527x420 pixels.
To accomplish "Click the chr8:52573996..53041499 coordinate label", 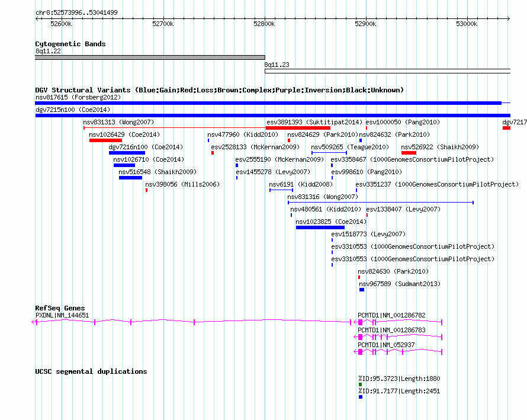I will (x=76, y=13).
